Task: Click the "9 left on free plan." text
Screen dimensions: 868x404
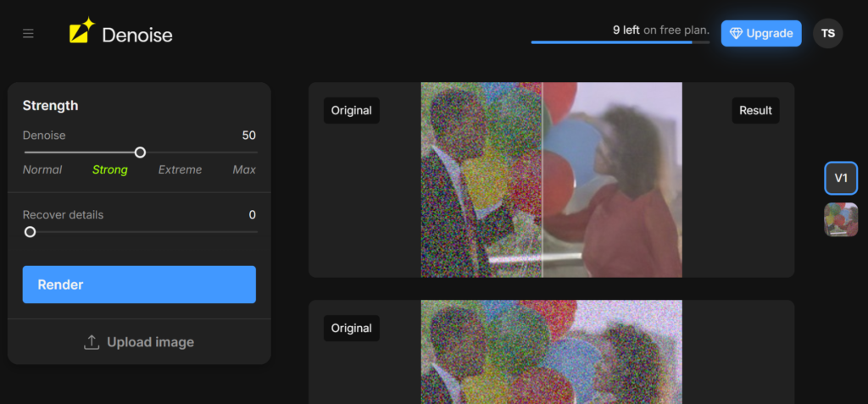Action: 661,30
